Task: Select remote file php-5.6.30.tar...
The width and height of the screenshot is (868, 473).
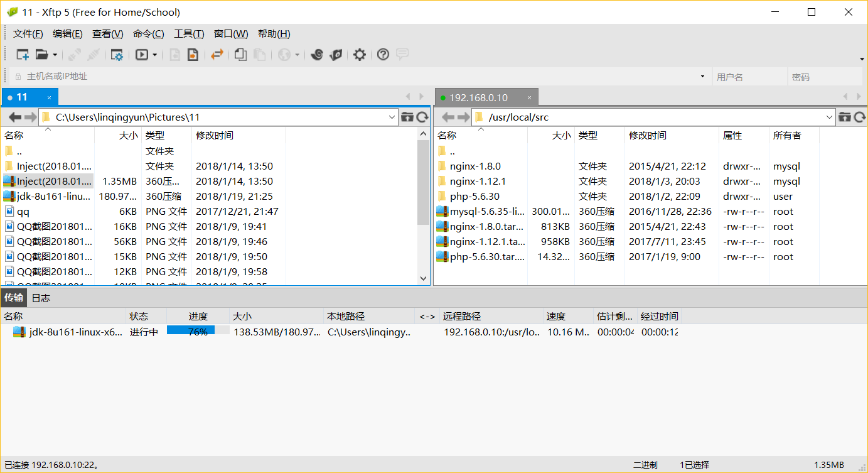Action: point(480,256)
